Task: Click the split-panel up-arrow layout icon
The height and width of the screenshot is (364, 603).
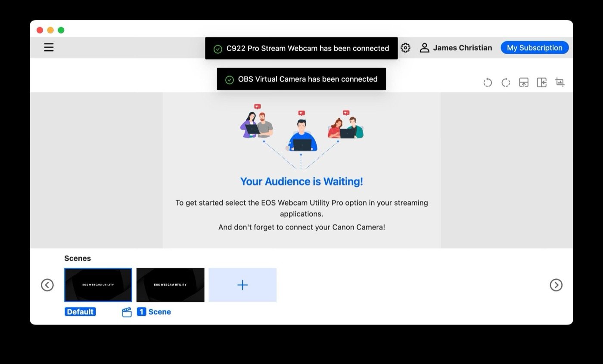Action: click(524, 83)
